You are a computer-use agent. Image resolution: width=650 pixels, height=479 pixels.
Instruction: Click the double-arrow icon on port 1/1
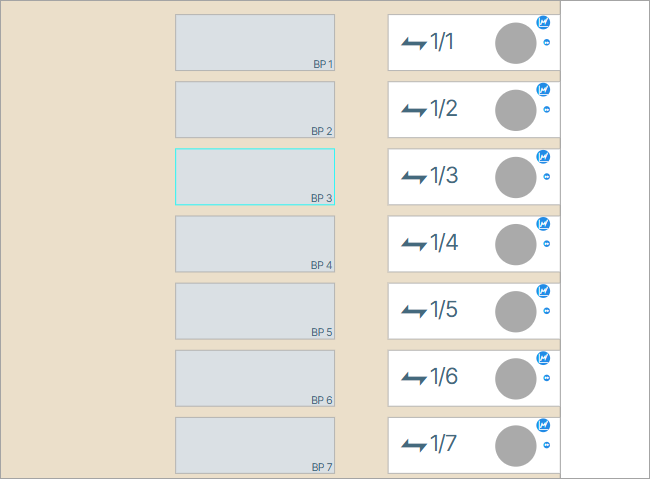(413, 42)
